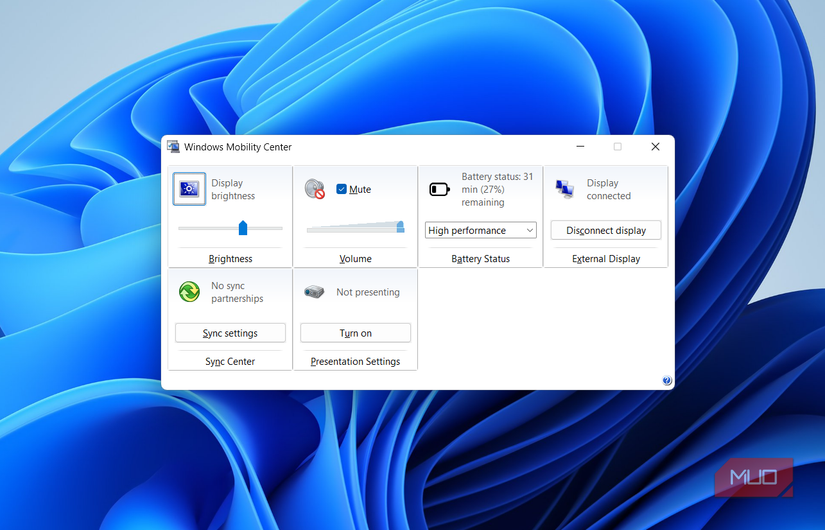Close the Windows Mobility Center window

coord(655,146)
